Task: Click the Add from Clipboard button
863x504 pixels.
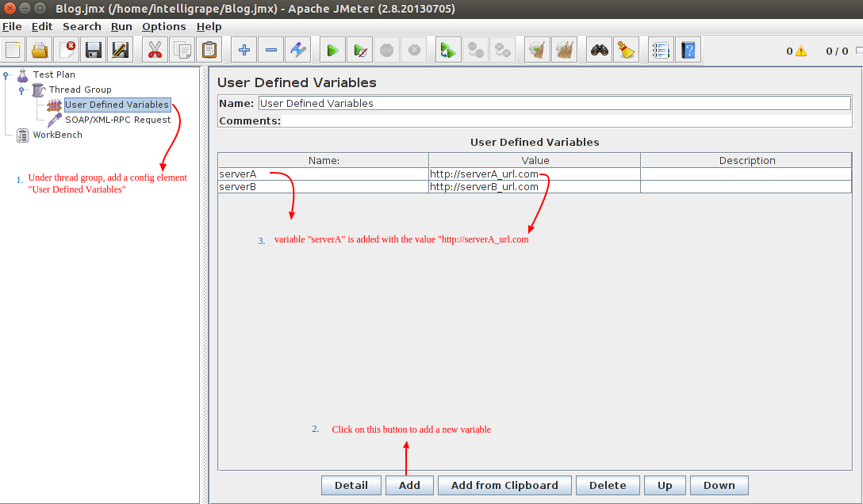Action: [504, 485]
